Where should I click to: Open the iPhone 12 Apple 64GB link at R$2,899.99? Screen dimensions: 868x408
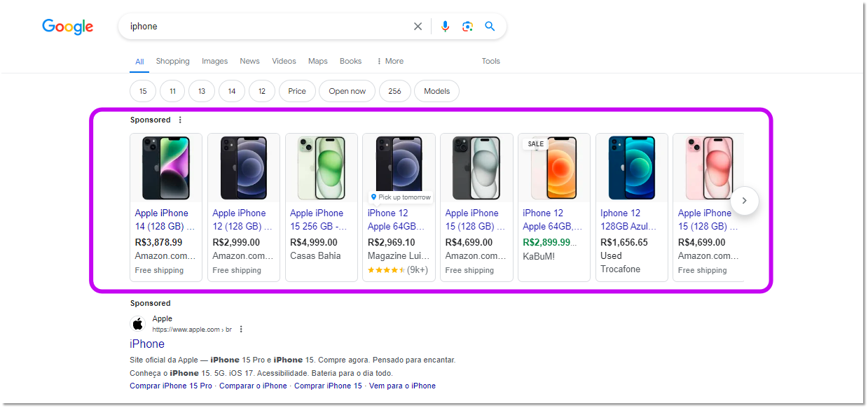coord(553,220)
